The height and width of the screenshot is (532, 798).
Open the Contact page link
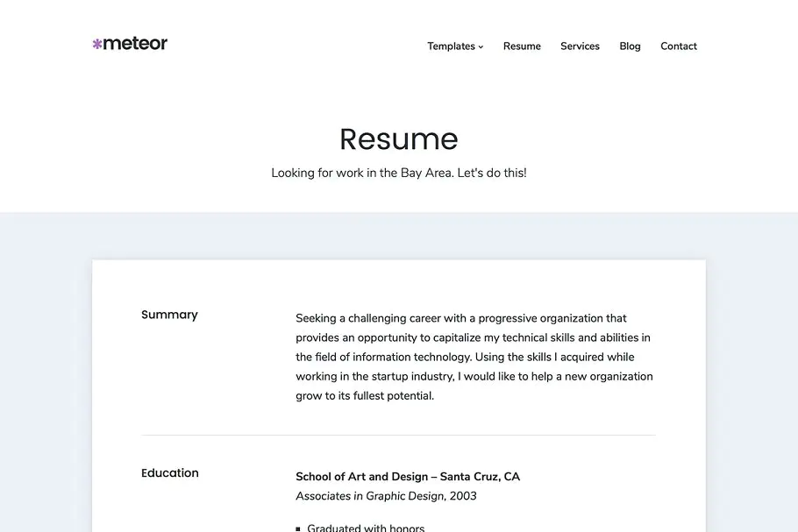point(679,46)
